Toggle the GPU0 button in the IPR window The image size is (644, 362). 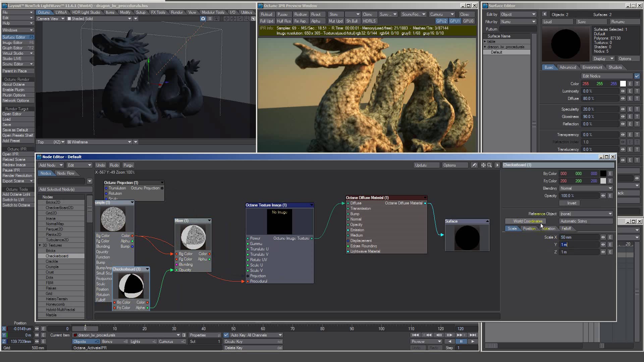(x=468, y=21)
